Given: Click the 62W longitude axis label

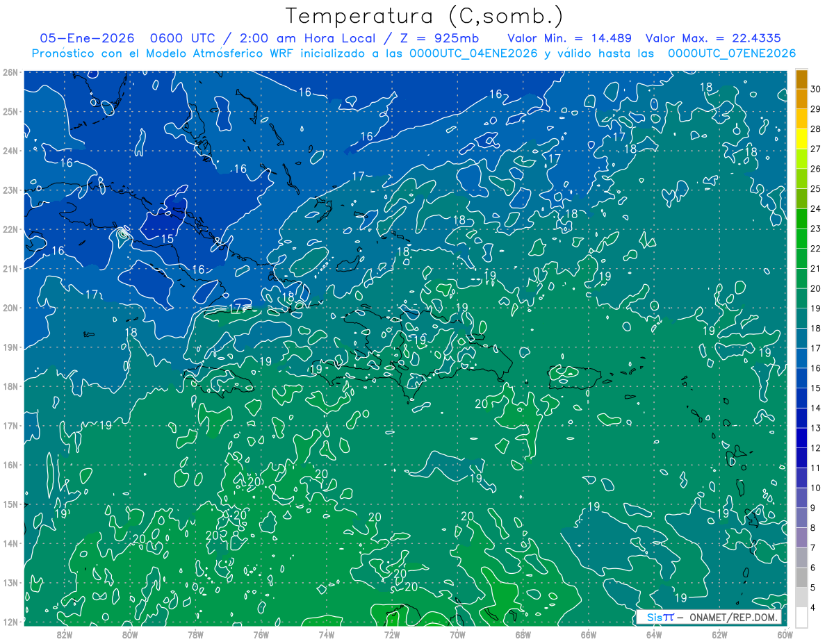Looking at the screenshot, I should click(720, 634).
